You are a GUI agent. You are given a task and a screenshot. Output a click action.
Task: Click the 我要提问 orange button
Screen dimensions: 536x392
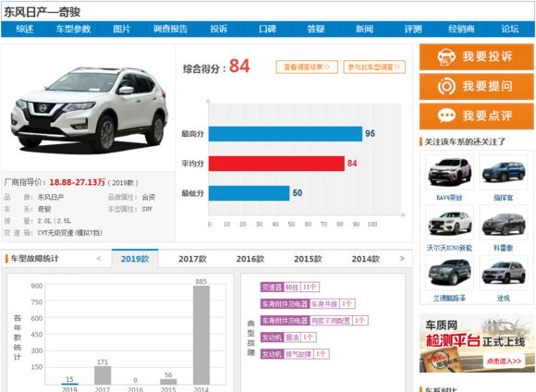pos(477,87)
